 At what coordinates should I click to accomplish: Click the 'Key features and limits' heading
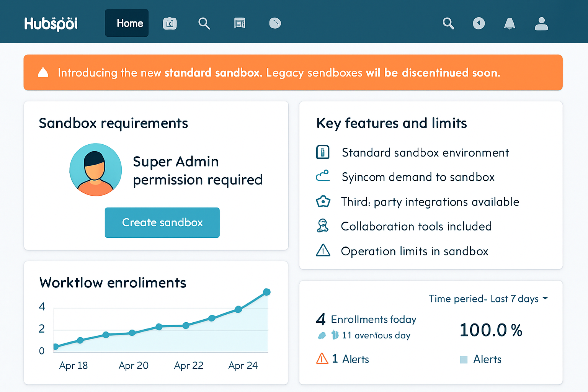(x=392, y=123)
